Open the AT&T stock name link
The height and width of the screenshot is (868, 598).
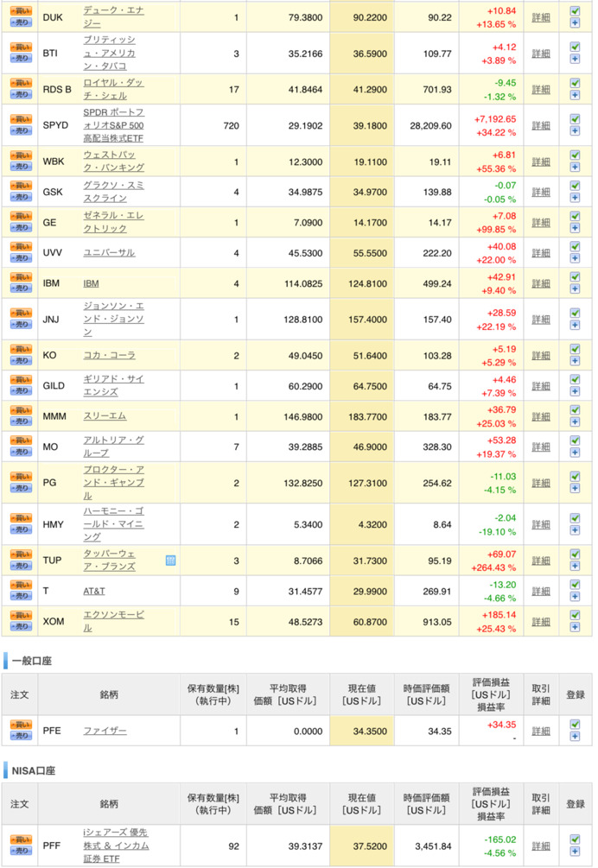(94, 592)
